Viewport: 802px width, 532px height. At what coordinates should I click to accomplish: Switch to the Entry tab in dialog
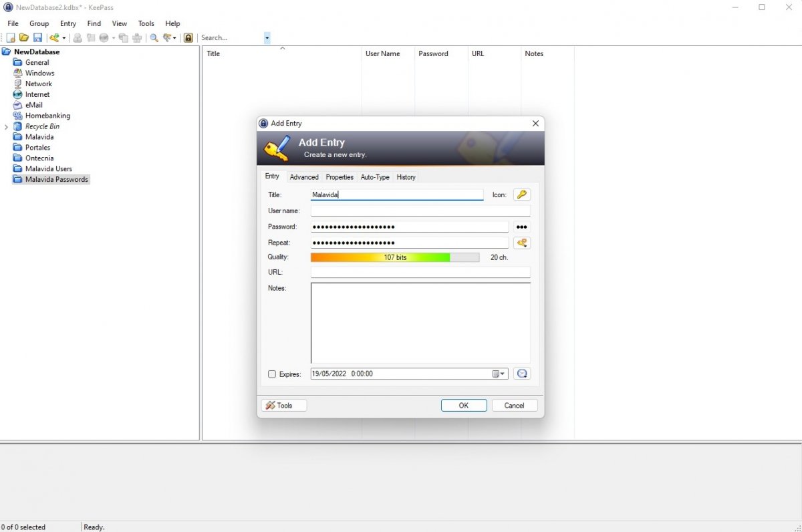[x=272, y=176]
